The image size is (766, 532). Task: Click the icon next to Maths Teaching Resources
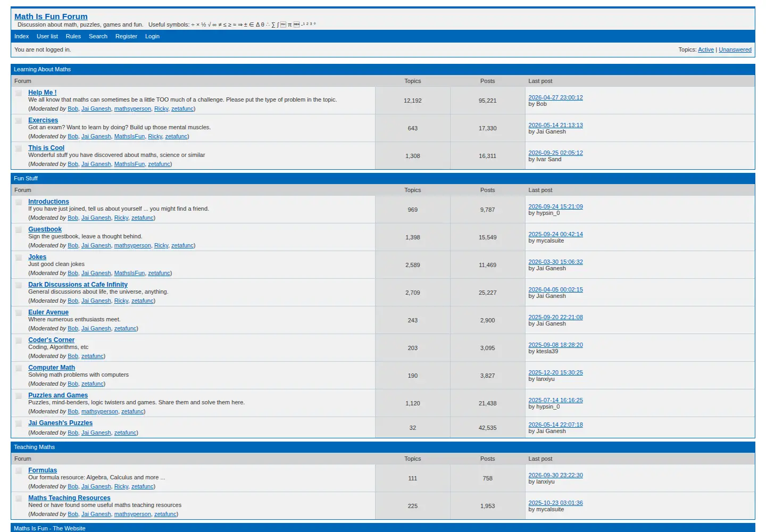pyautogui.click(x=19, y=498)
